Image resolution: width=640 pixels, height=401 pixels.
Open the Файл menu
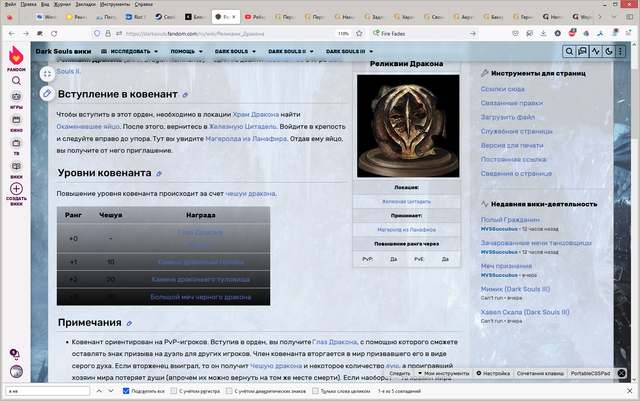10,4
